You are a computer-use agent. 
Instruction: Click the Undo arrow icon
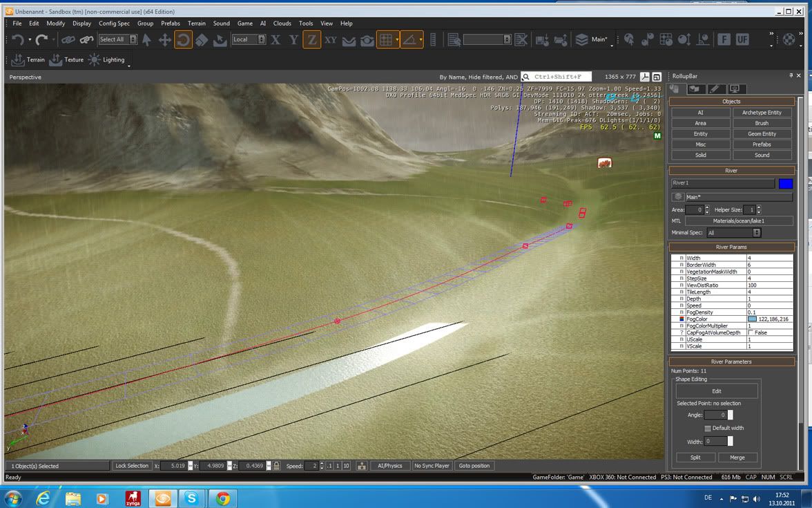17,40
